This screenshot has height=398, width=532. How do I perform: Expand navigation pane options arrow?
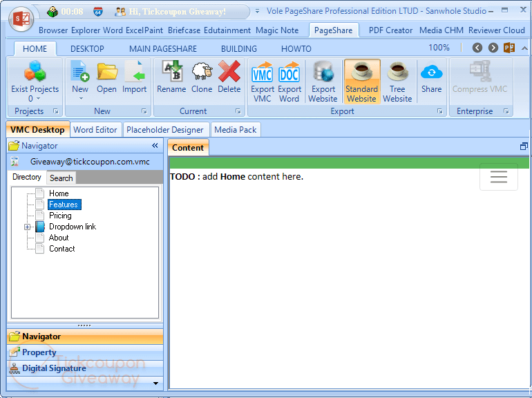pyautogui.click(x=155, y=383)
